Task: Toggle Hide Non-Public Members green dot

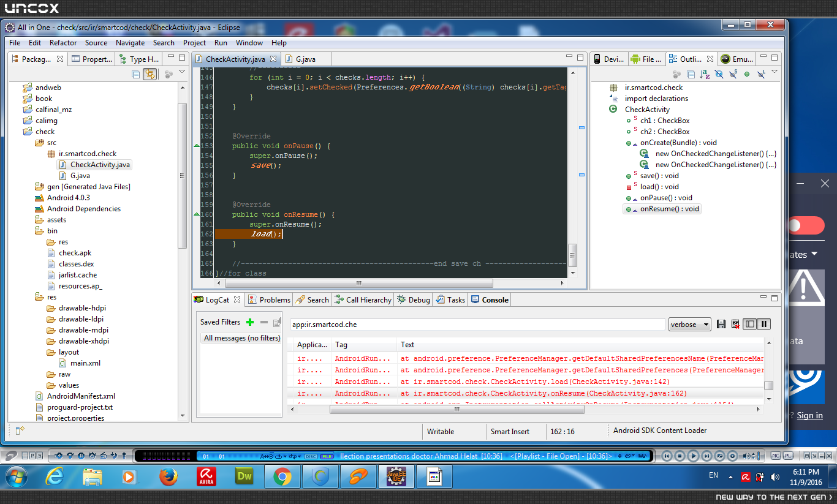Action: (x=747, y=74)
